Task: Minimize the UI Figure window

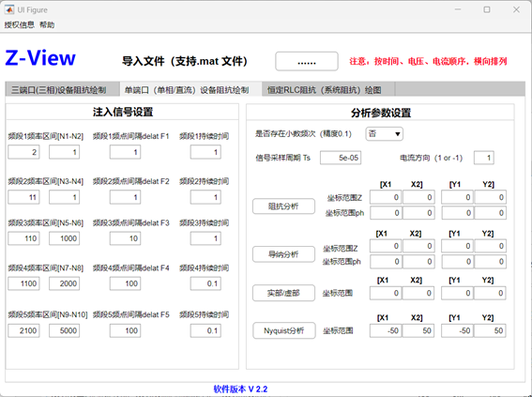Action: click(458, 9)
